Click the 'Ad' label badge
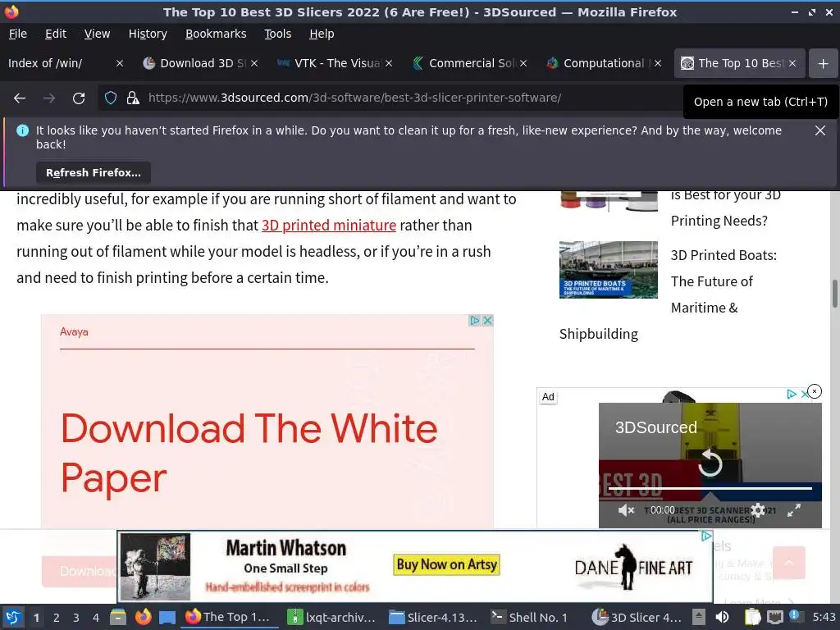840x630 pixels. click(x=548, y=397)
